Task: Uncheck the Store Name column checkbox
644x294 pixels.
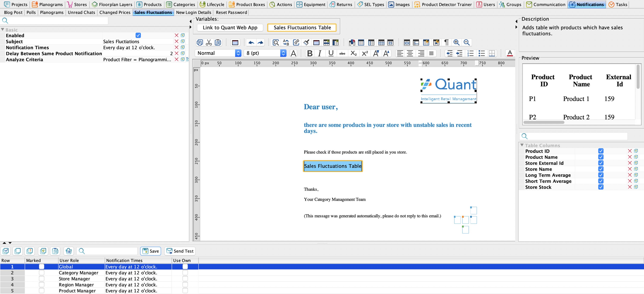Action: (601, 169)
